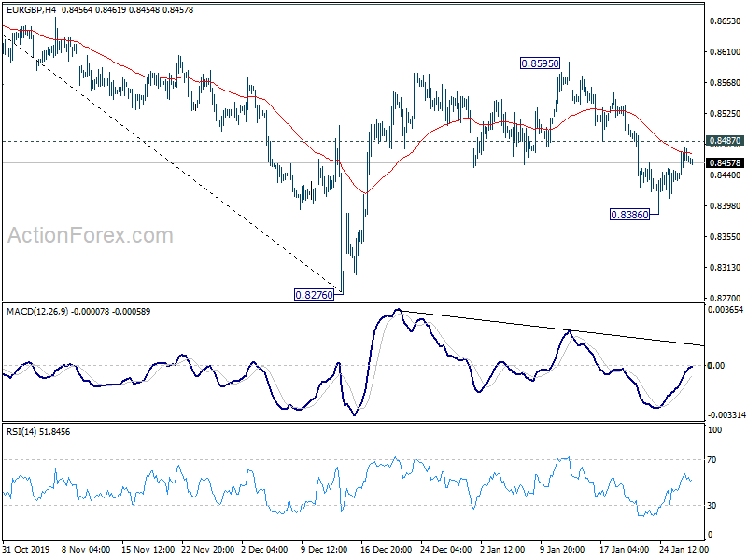Image resolution: width=747 pixels, height=560 pixels.
Task: Click the RSI 30 level label
Action: [x=712, y=506]
